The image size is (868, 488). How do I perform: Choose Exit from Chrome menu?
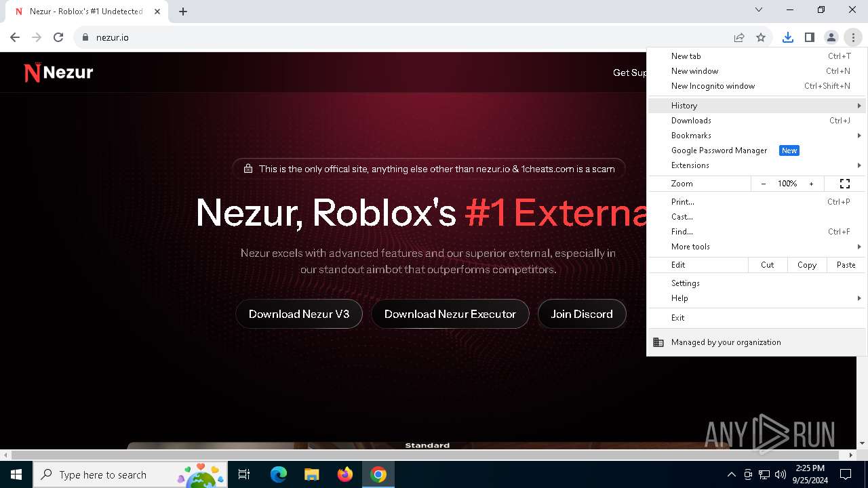[757, 318]
